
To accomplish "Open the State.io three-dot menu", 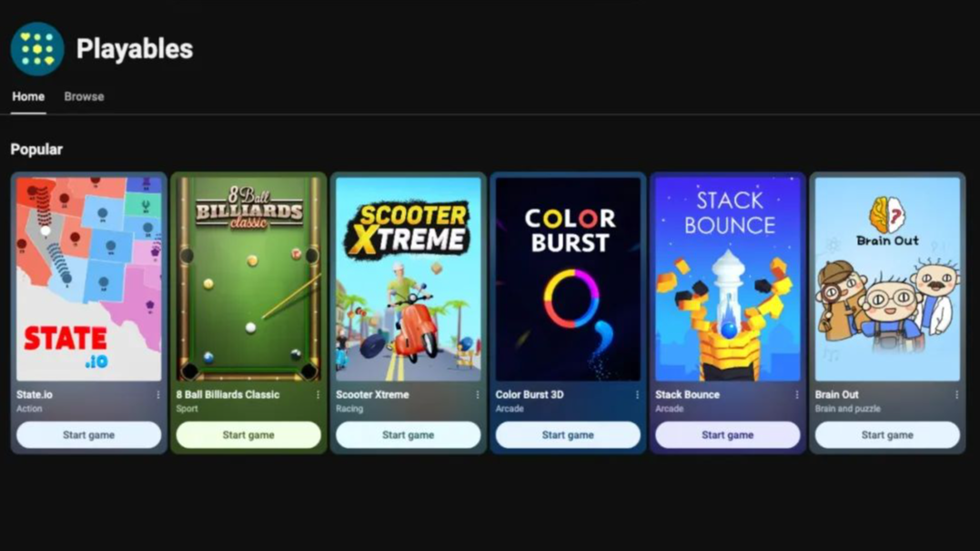I will point(158,394).
